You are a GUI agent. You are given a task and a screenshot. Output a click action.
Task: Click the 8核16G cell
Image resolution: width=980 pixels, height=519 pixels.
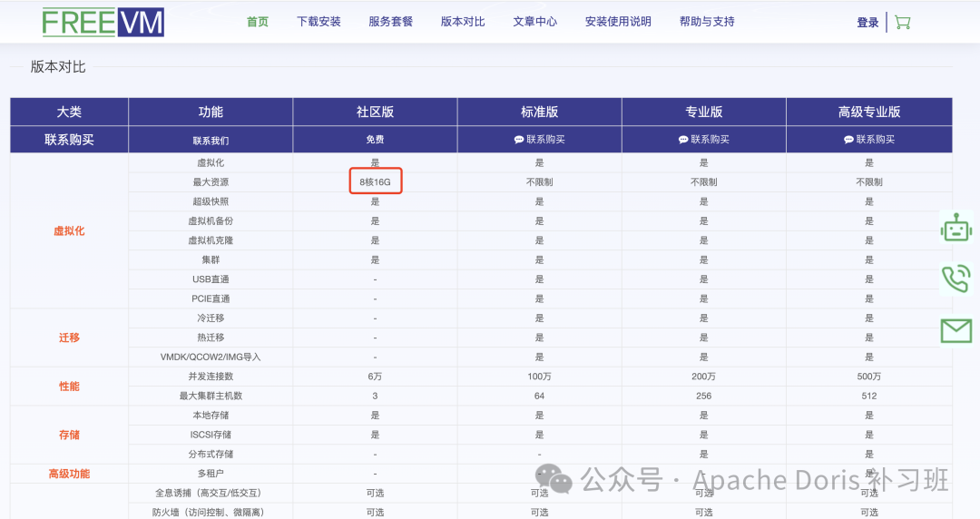(375, 182)
